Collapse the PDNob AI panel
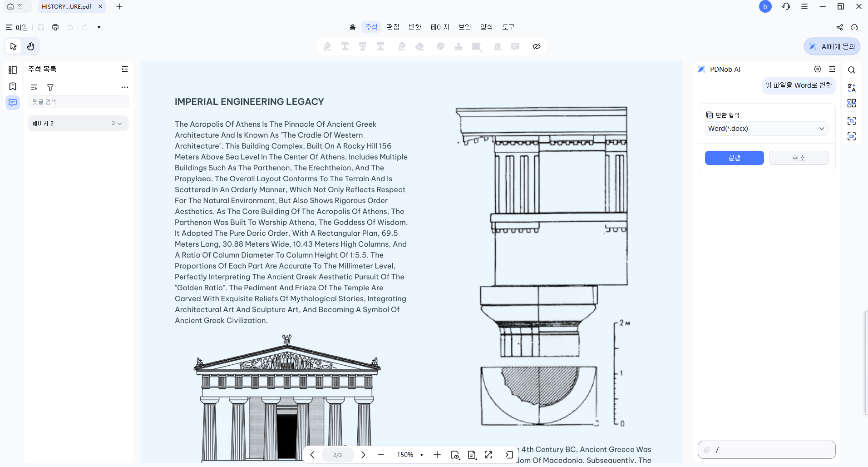The width and height of the screenshot is (868, 467). pos(832,69)
